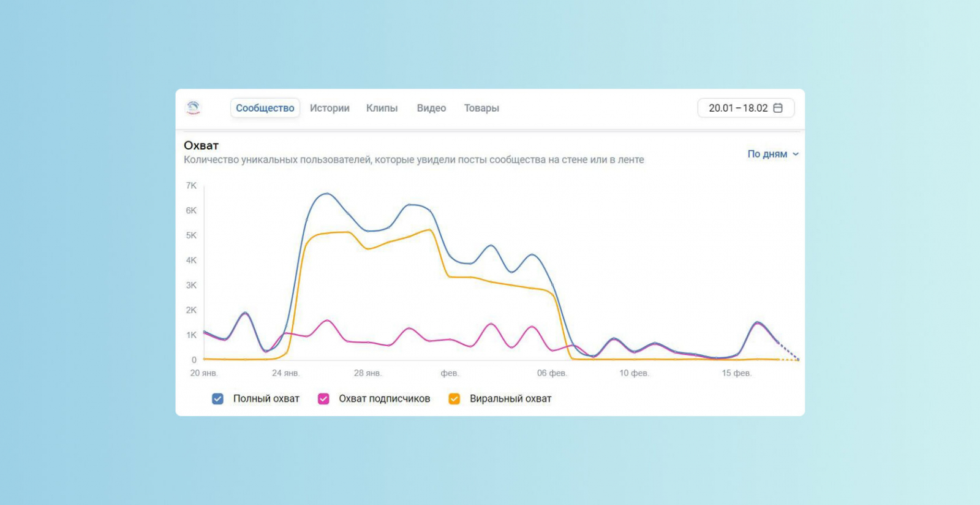Click the chevron next to По дням
Screen dimensions: 980x505
(x=796, y=154)
